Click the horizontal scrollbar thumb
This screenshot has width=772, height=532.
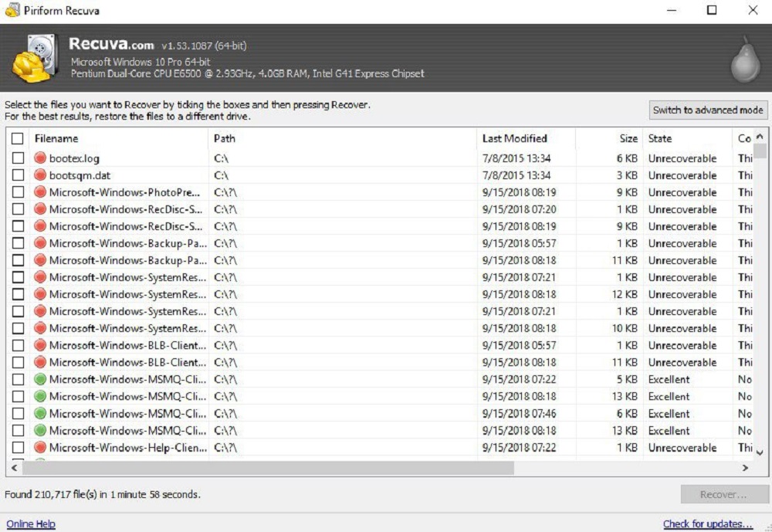(x=269, y=467)
